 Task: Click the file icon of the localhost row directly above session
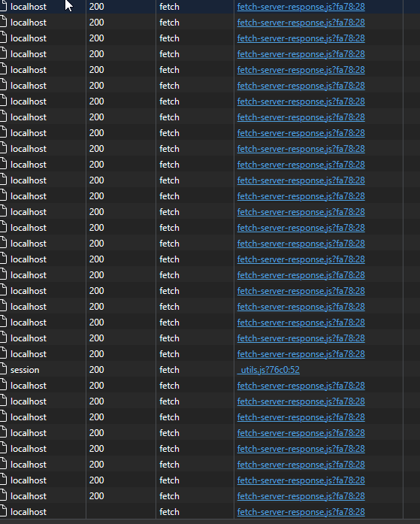pyautogui.click(x=3, y=354)
